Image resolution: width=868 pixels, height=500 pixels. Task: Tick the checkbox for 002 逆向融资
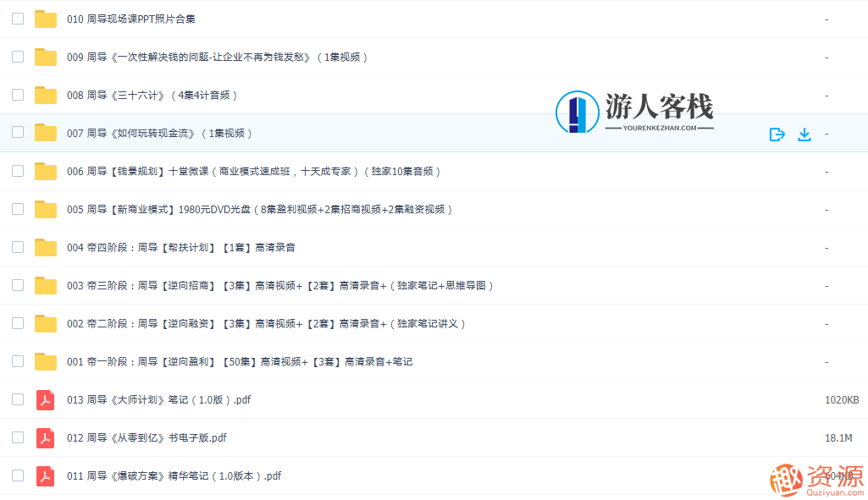pyautogui.click(x=17, y=323)
